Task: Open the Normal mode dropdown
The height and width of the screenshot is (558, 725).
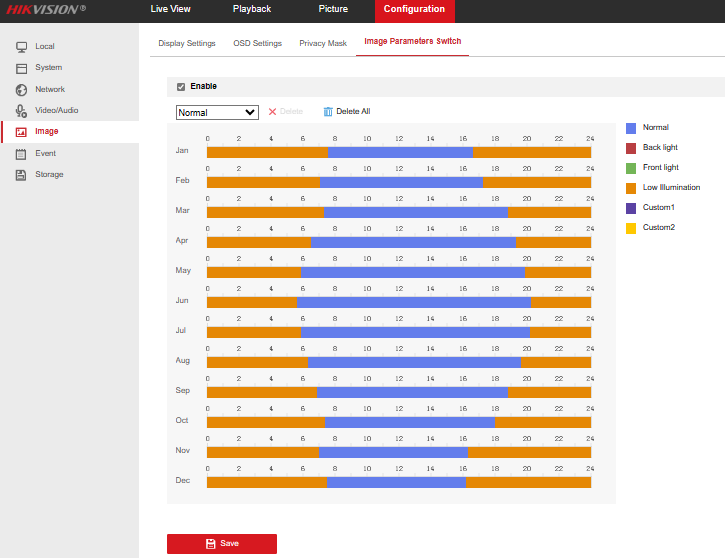Action: point(217,112)
